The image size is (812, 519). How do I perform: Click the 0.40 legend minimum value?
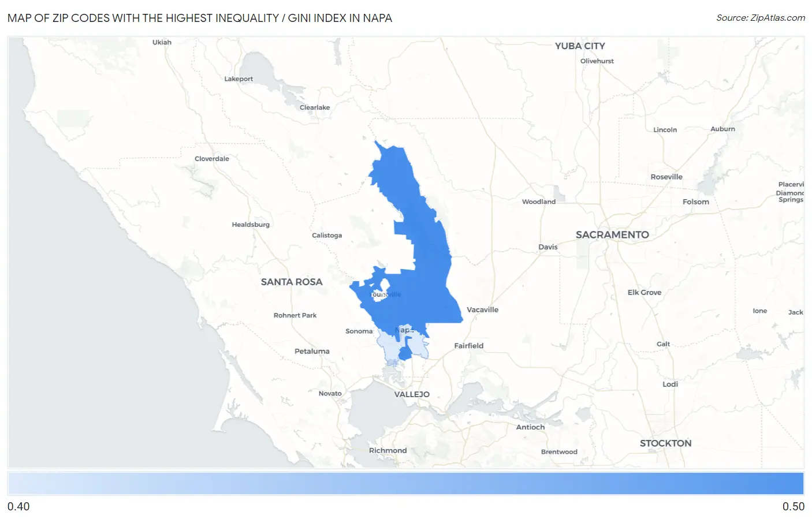(x=18, y=506)
